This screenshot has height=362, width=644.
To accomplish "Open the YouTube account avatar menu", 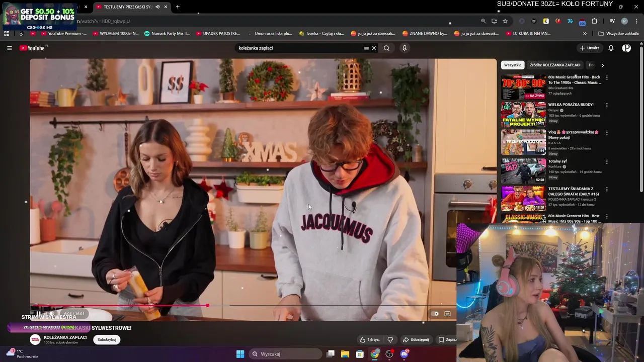I will tap(626, 48).
